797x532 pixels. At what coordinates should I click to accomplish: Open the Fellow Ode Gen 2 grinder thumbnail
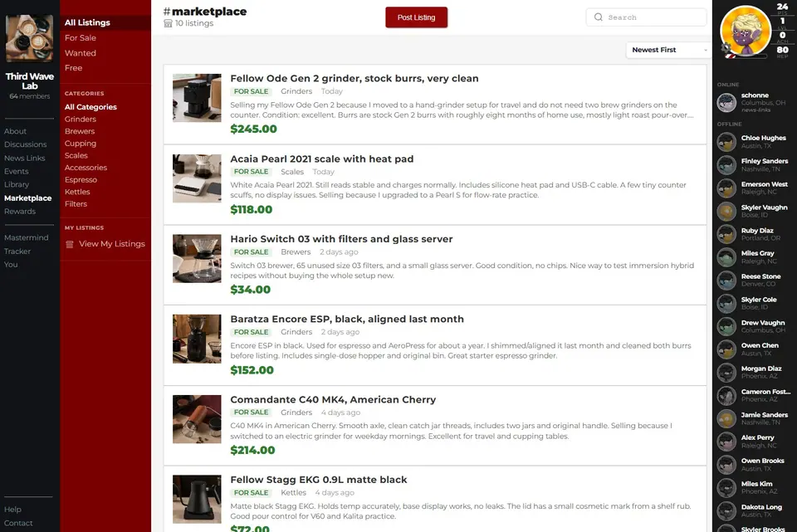pyautogui.click(x=197, y=98)
